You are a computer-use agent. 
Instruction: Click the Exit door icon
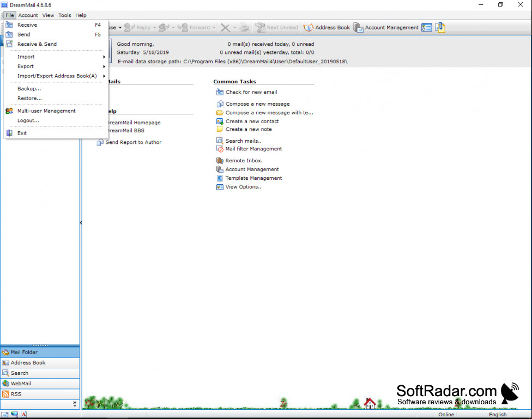click(x=9, y=133)
